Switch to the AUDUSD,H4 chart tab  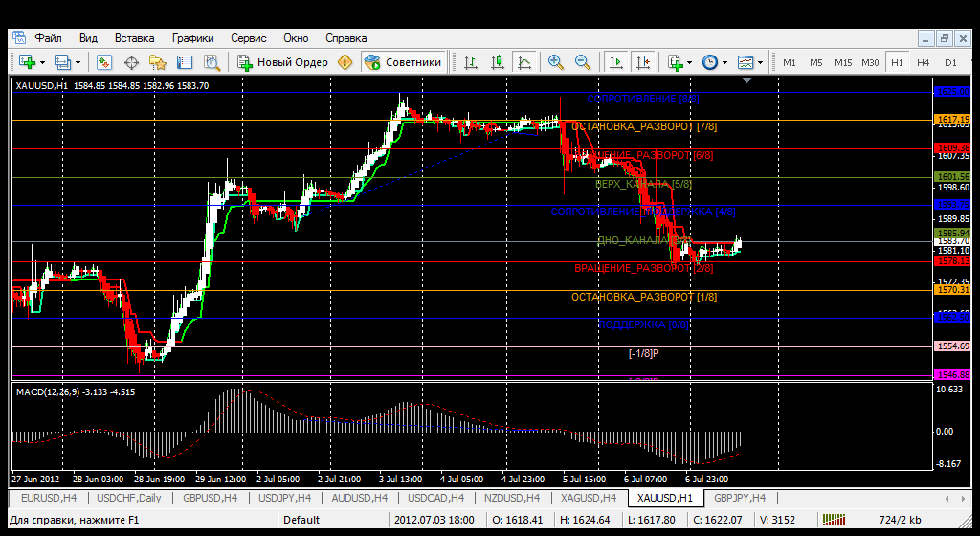[360, 498]
